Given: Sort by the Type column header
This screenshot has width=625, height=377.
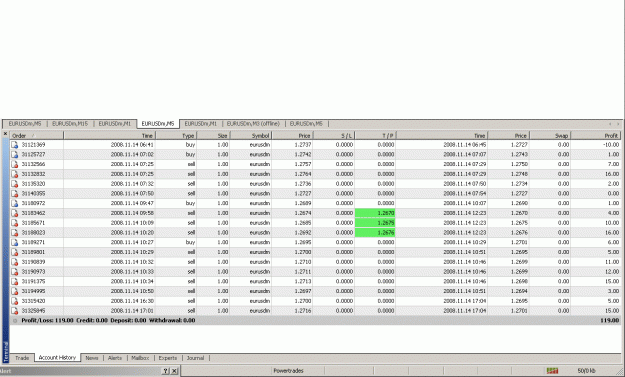Looking at the screenshot, I should point(176,135).
